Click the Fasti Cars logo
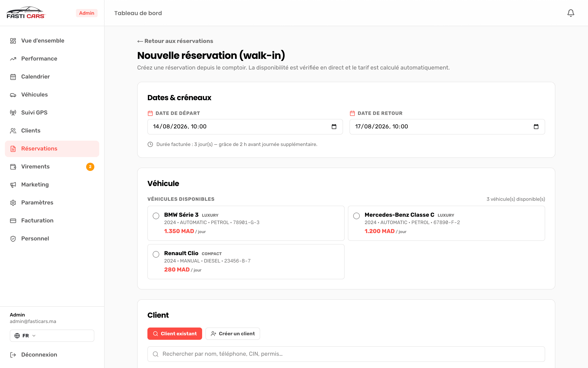Viewport: 588px width, 368px height. pos(26,13)
